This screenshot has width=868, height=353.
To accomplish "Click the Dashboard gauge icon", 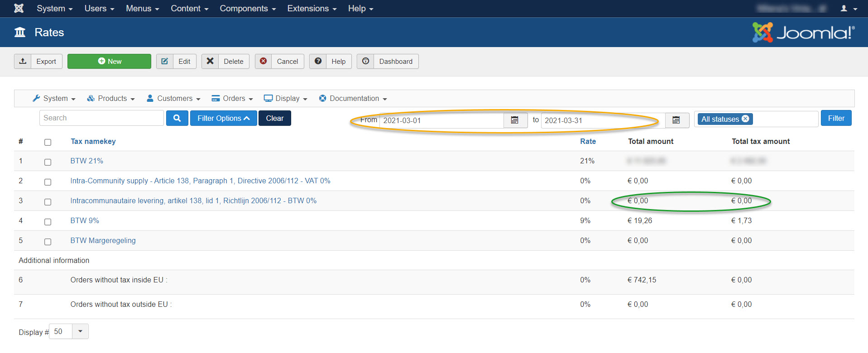I will [365, 61].
